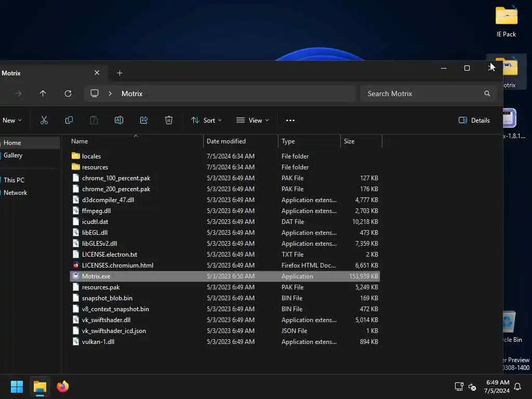The width and height of the screenshot is (532, 399).
Task: Toggle the Details pane
Action: [x=474, y=121]
